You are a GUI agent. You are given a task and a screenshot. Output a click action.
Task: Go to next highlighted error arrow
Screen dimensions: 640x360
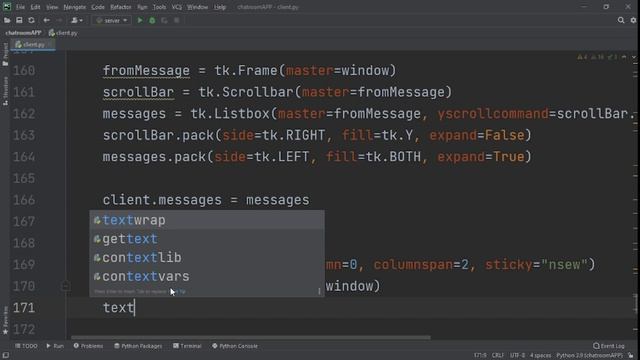634,57
